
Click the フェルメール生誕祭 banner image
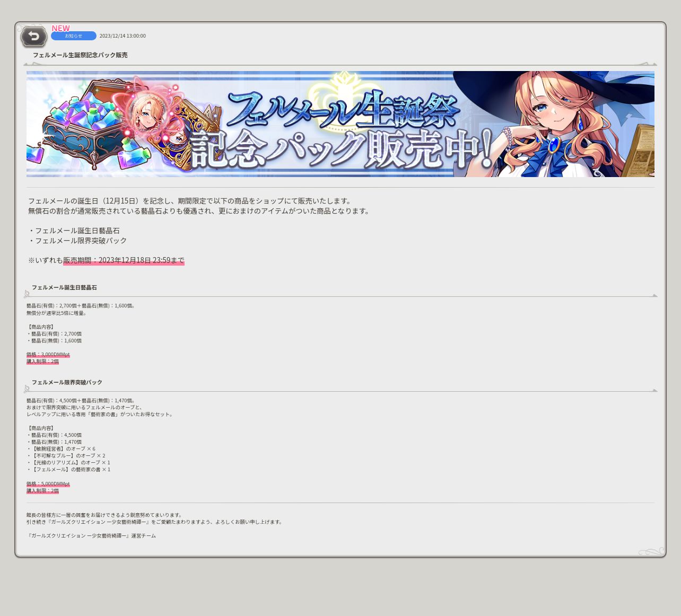(x=340, y=124)
